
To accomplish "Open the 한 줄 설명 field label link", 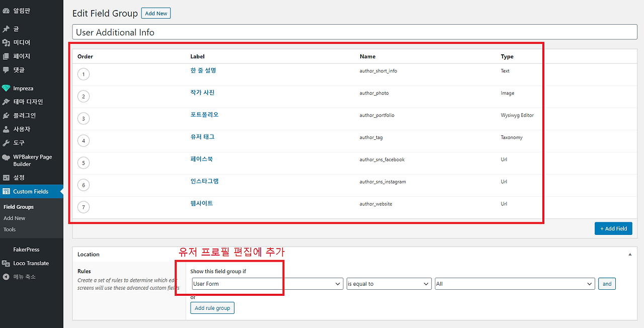I will (203, 70).
